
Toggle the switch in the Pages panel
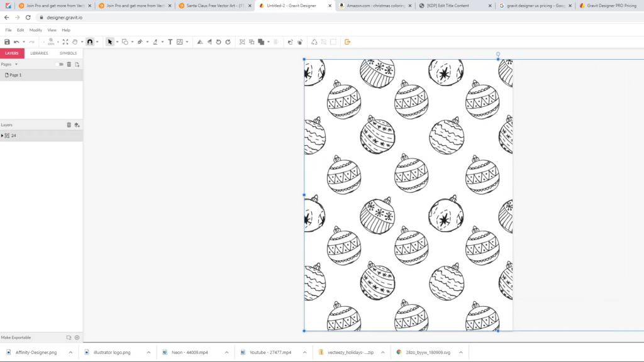pyautogui.click(x=59, y=64)
